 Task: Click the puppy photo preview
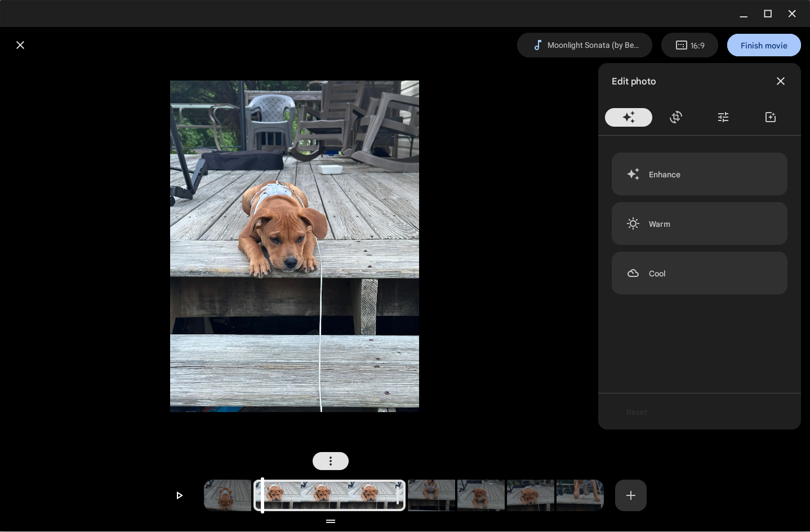[x=295, y=246]
